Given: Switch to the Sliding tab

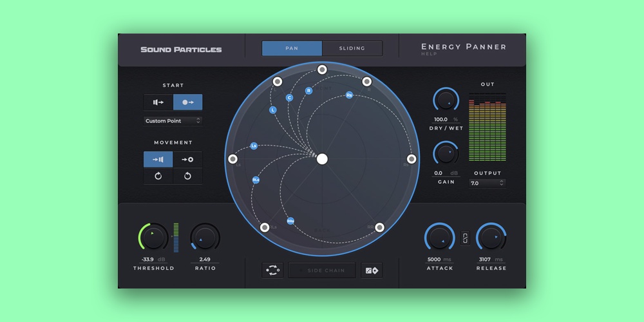Looking at the screenshot, I should pyautogui.click(x=352, y=48).
